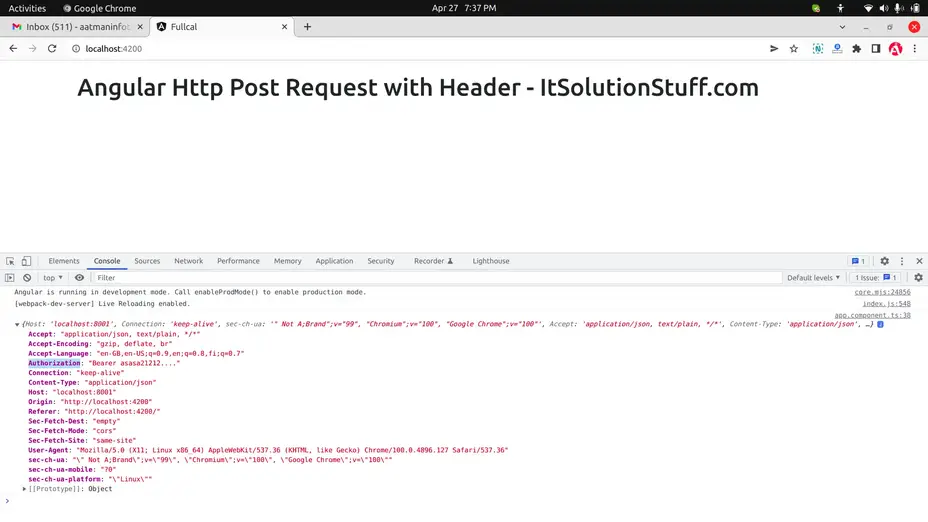The image size is (928, 522).
Task: Click the Sec-Fetch-Mode property row
Action: pos(72,431)
